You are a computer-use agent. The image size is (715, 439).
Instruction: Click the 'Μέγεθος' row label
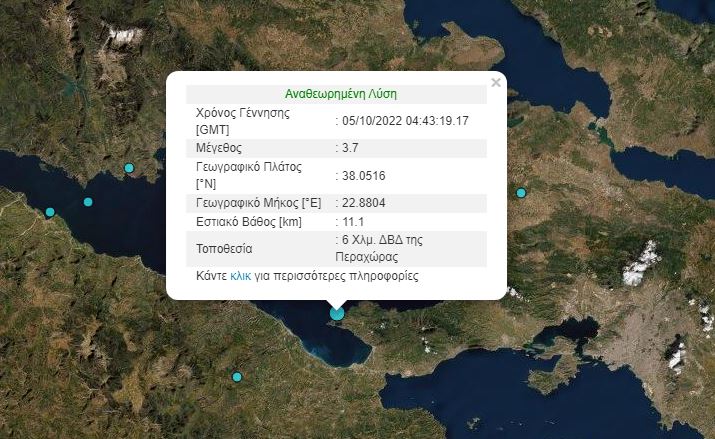(x=219, y=147)
